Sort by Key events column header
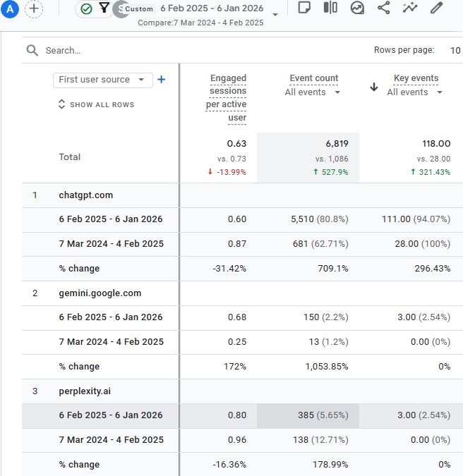This screenshot has height=476, width=463. pos(416,78)
